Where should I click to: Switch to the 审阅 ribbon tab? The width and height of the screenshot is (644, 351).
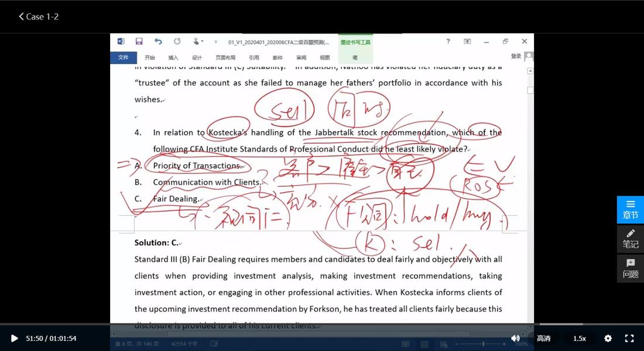click(301, 57)
